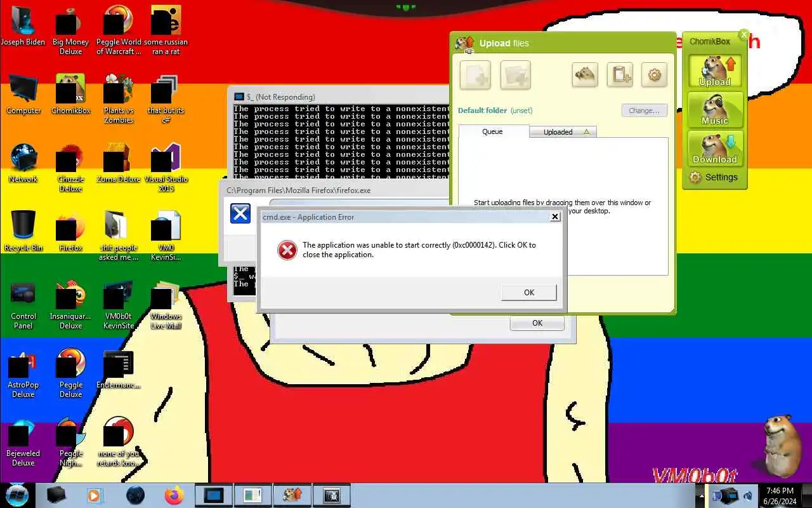This screenshot has width=812, height=508.
Task: Click the blue X icon in firefox.exe dialog
Action: click(x=240, y=213)
